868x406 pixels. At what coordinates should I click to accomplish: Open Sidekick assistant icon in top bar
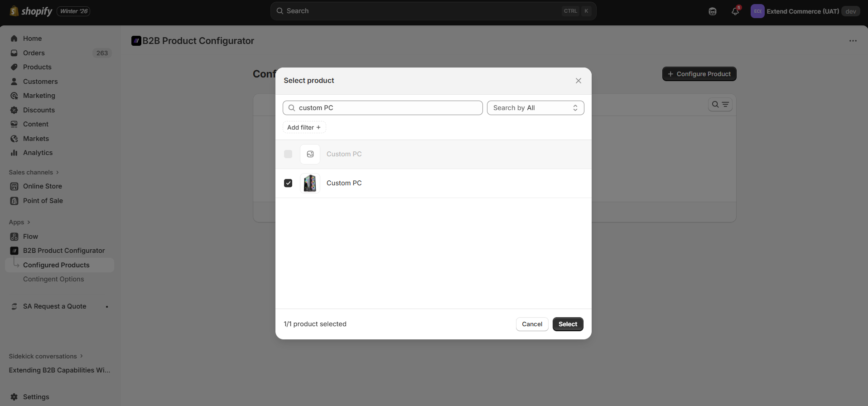713,11
